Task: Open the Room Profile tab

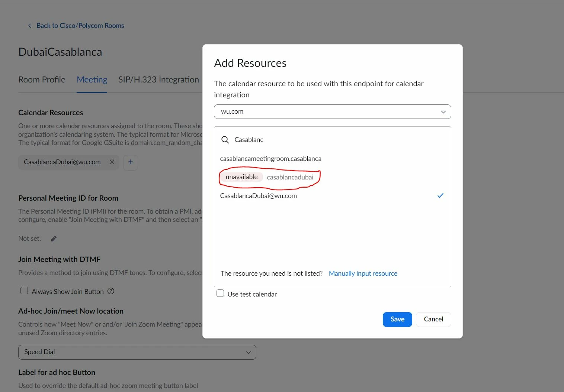Action: click(42, 80)
